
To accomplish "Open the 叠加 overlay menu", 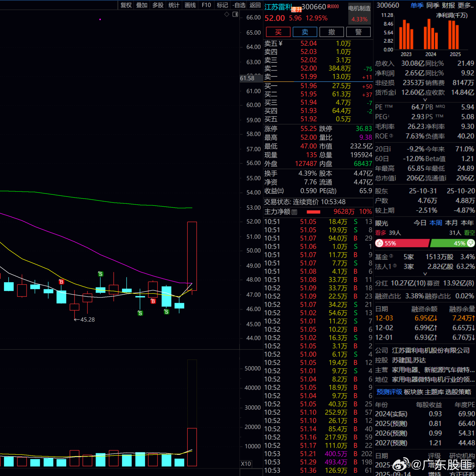I will pos(142,5).
